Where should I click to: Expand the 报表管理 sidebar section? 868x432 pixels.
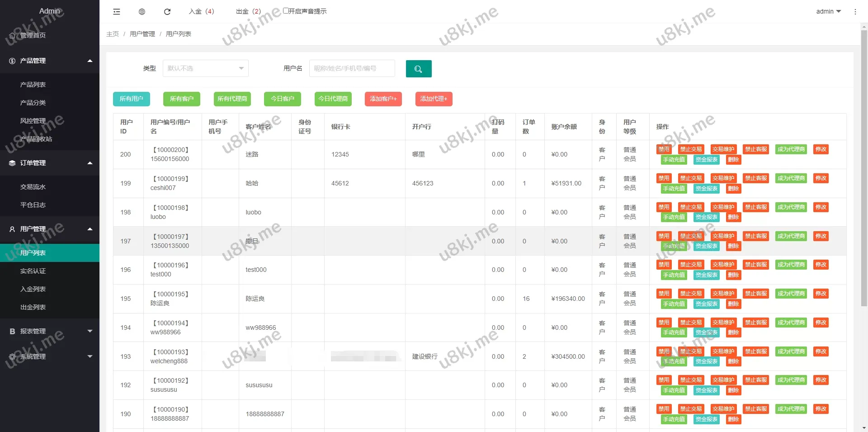50,332
